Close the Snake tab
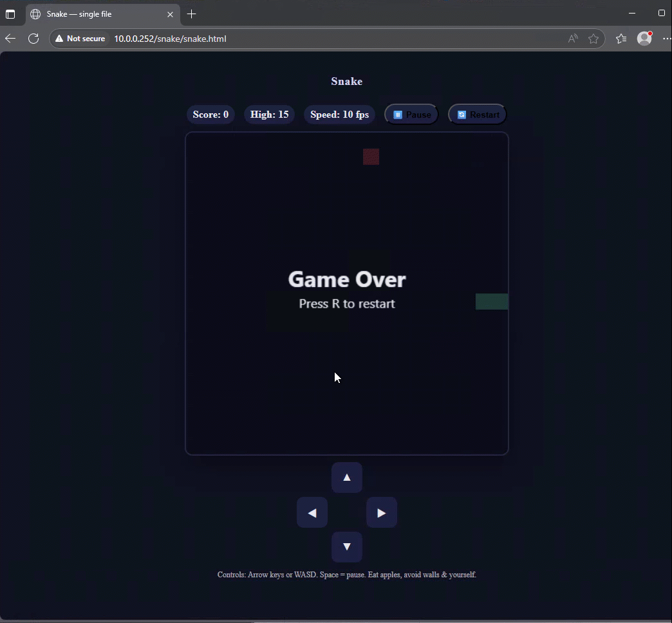The image size is (672, 623). click(x=170, y=14)
